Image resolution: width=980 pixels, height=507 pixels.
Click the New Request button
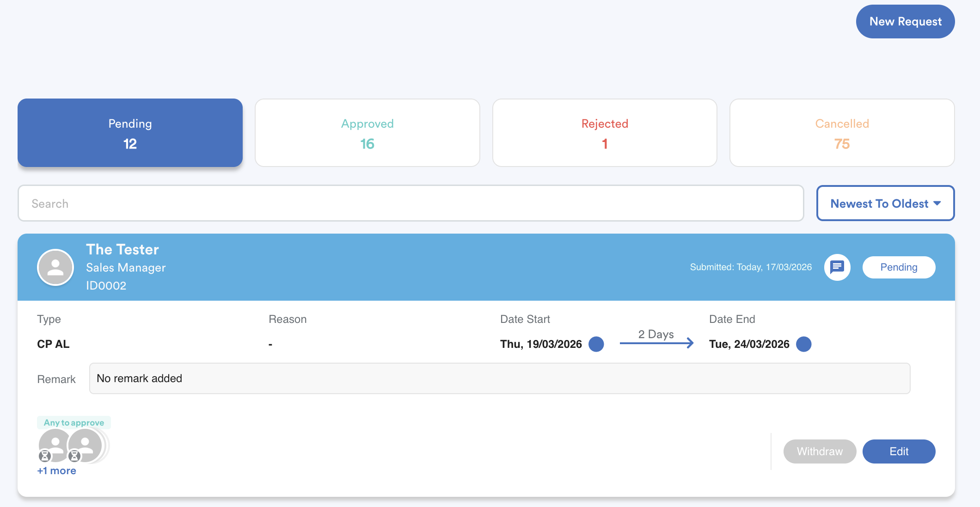pos(905,22)
